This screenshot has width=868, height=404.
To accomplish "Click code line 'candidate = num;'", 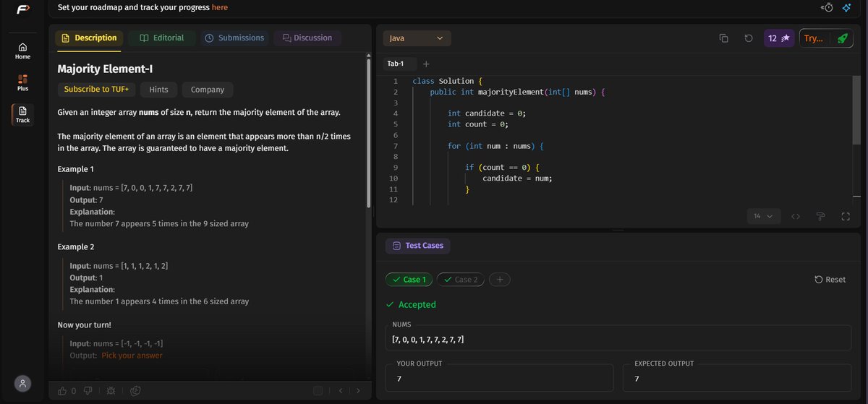I will coord(518,178).
